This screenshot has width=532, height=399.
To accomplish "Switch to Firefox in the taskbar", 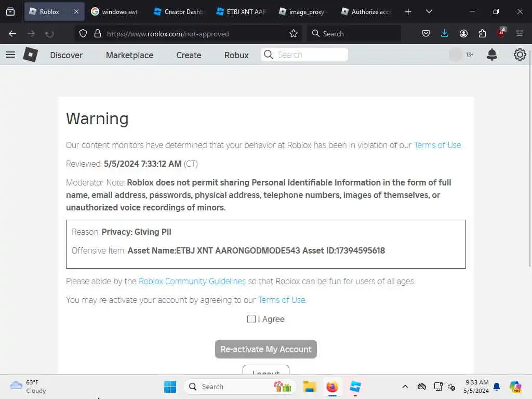I will (x=332, y=387).
